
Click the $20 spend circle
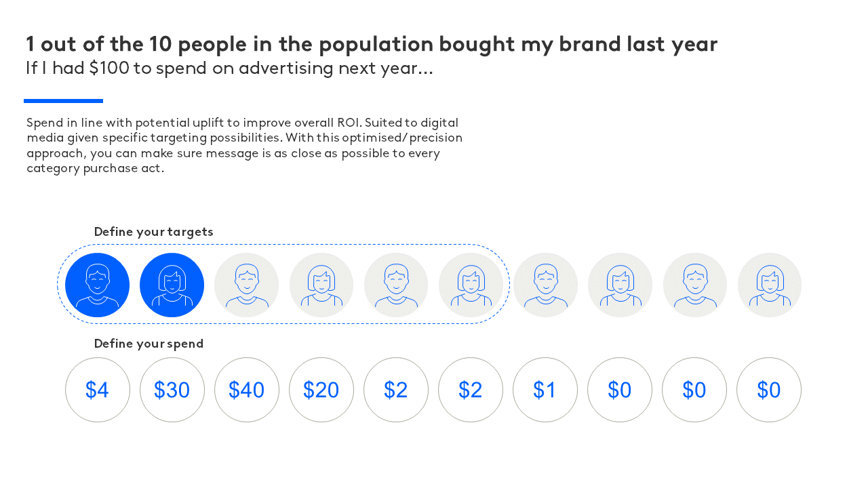pyautogui.click(x=321, y=390)
